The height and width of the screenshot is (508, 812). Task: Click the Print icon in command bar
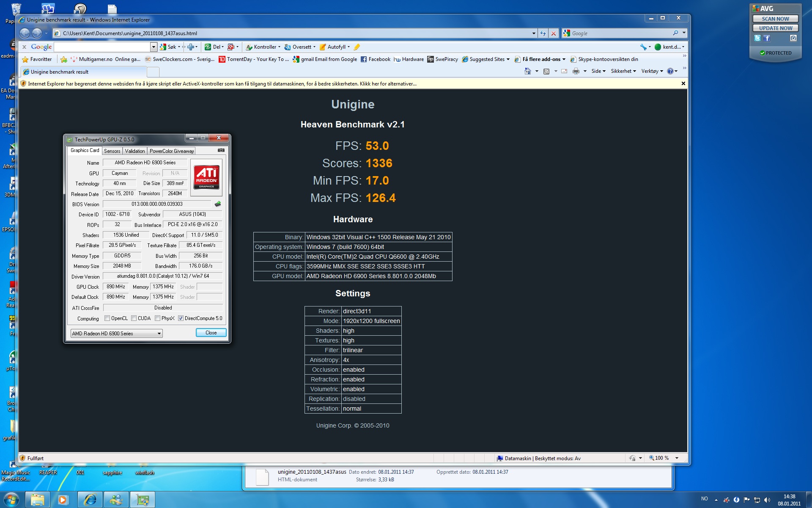[576, 71]
